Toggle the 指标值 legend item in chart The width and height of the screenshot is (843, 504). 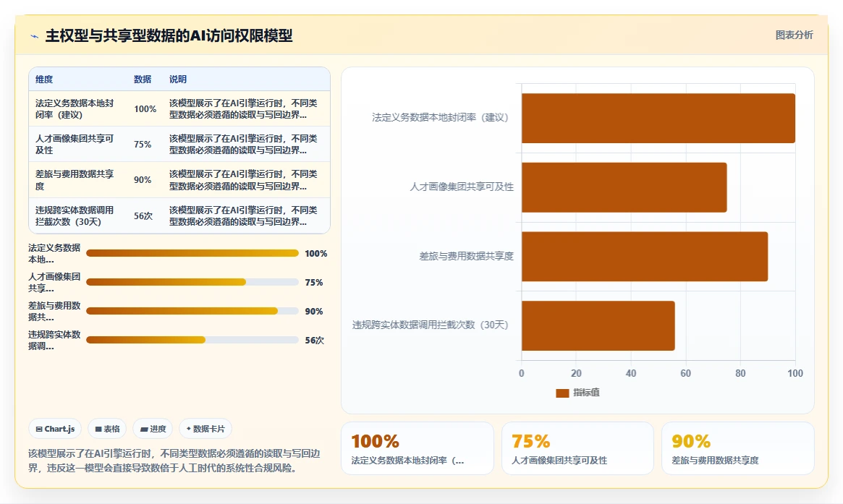pyautogui.click(x=577, y=393)
